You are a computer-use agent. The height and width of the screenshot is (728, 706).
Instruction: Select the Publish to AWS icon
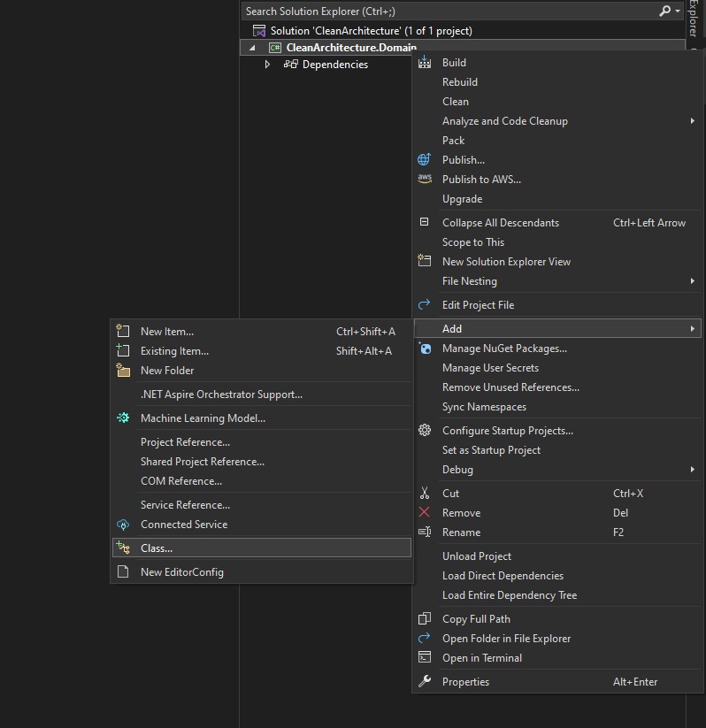[425, 180]
